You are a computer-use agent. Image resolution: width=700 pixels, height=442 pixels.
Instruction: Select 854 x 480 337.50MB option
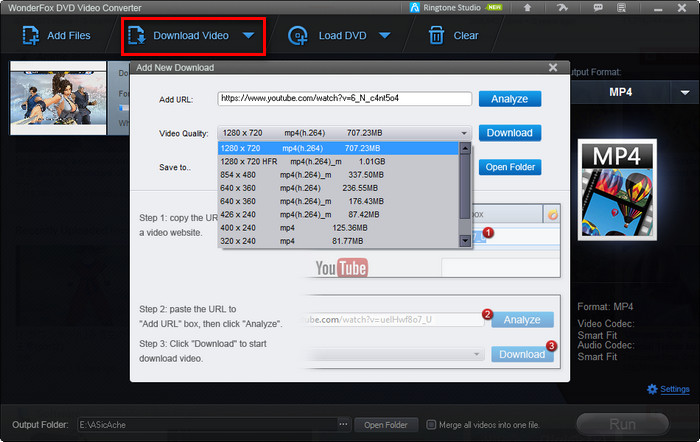(x=338, y=175)
